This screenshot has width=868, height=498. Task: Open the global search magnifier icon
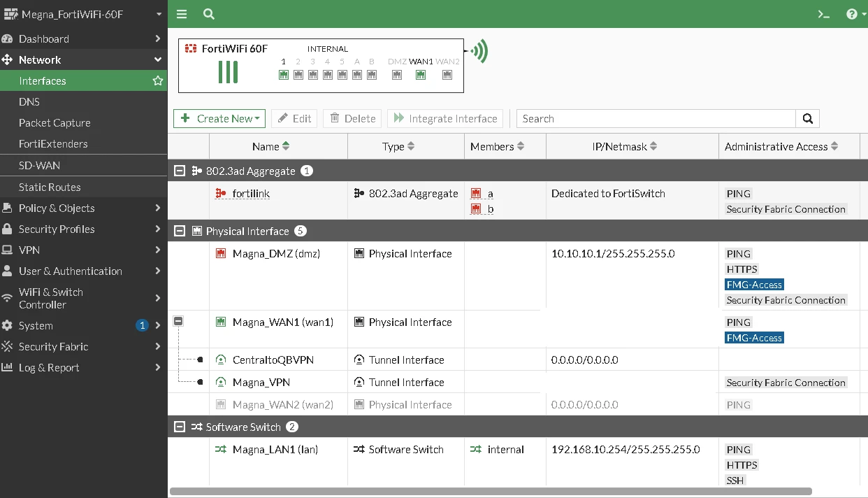(x=208, y=14)
